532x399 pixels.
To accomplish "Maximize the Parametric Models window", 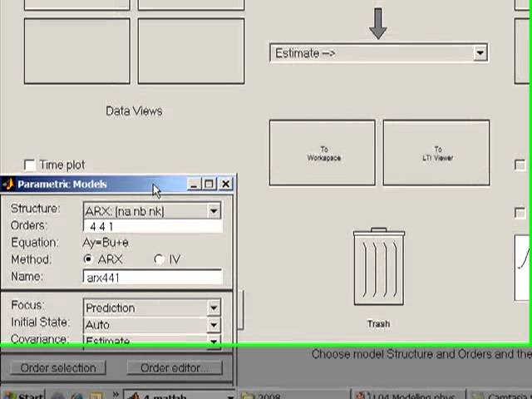I will pos(209,185).
